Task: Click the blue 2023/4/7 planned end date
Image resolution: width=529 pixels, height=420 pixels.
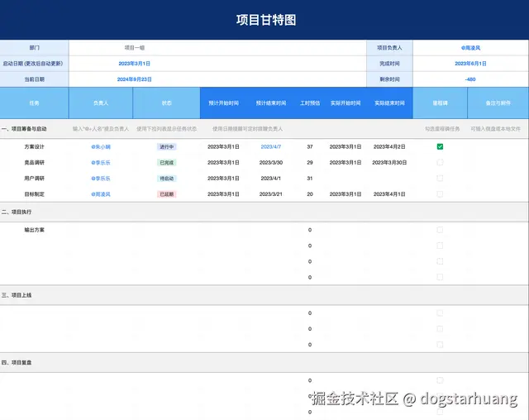Action: click(271, 146)
